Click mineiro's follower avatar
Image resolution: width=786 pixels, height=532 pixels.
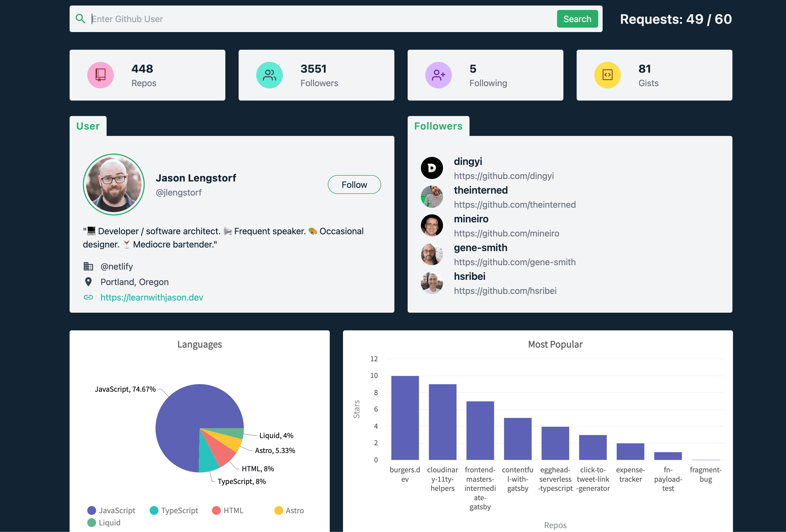432,226
